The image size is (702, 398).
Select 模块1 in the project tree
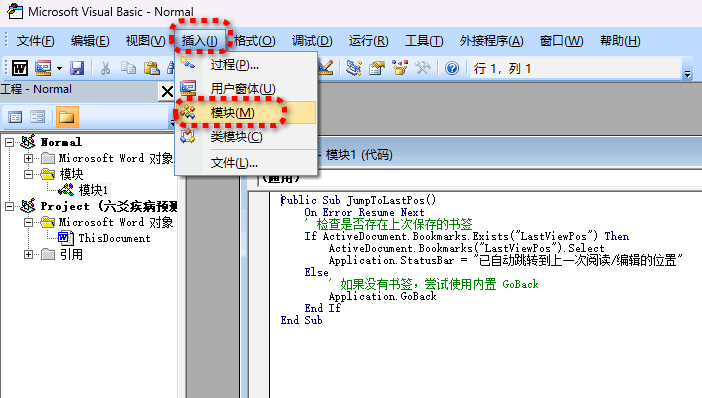(93, 190)
